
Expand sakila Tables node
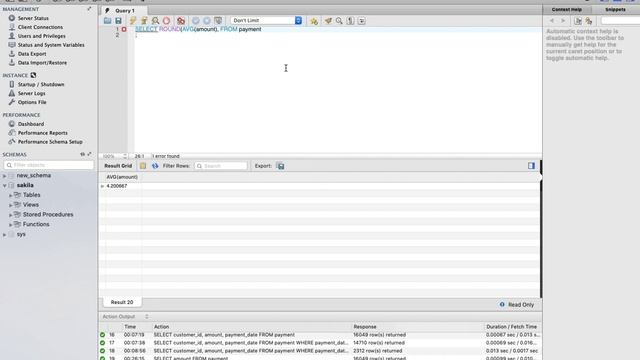tap(11, 196)
